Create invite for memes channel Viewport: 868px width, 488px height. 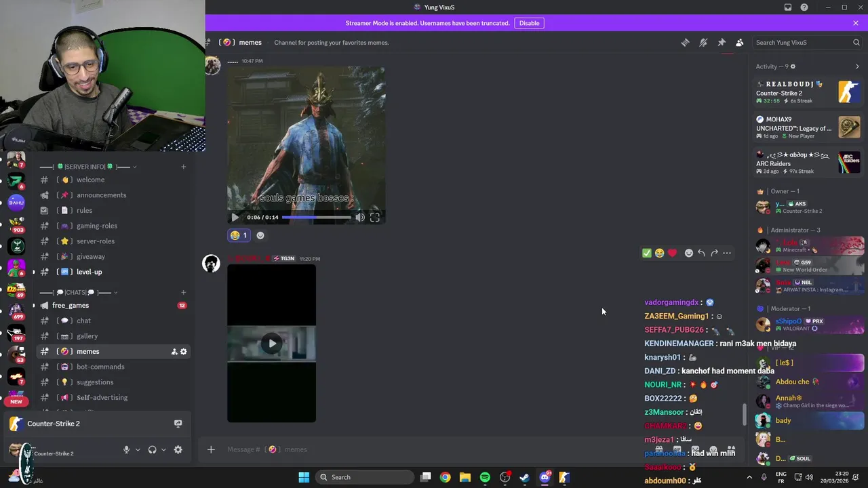pyautogui.click(x=174, y=351)
